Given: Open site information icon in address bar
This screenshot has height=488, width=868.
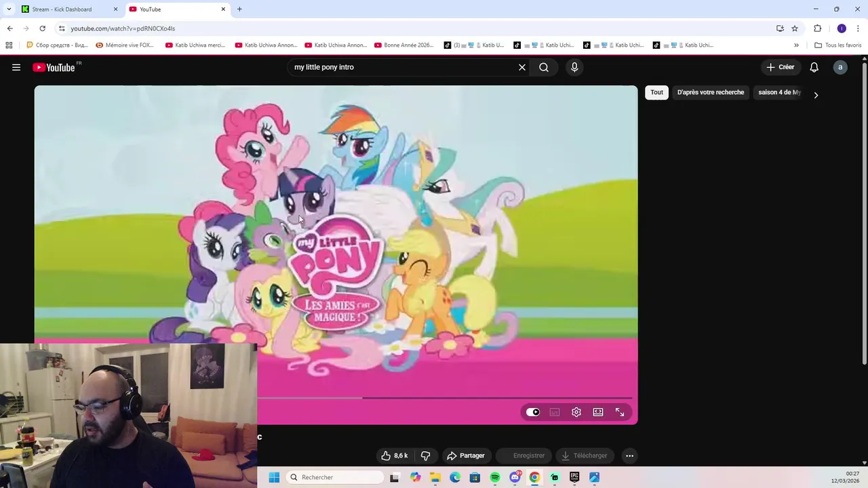Looking at the screenshot, I should 62,28.
